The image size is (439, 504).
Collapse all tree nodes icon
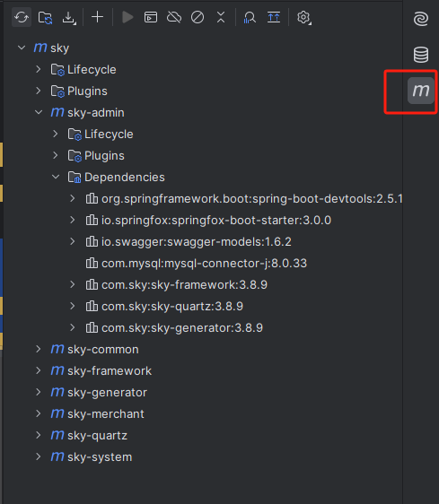(221, 17)
